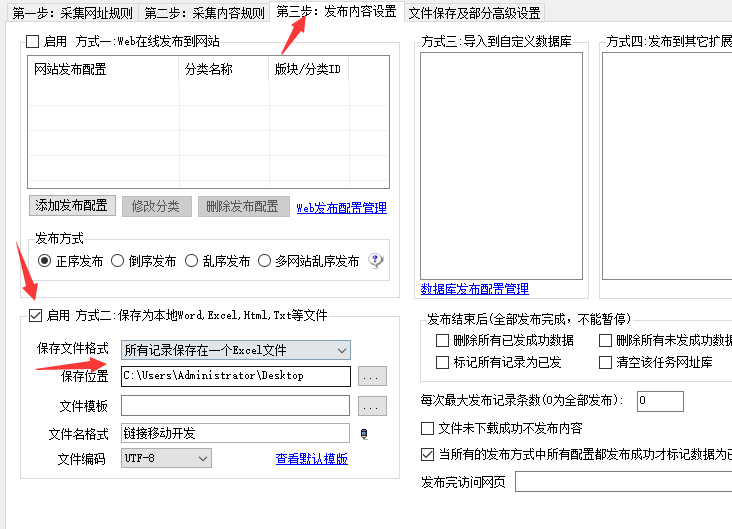Click the 保存位置 path input field
The width and height of the screenshot is (732, 529).
tap(236, 376)
